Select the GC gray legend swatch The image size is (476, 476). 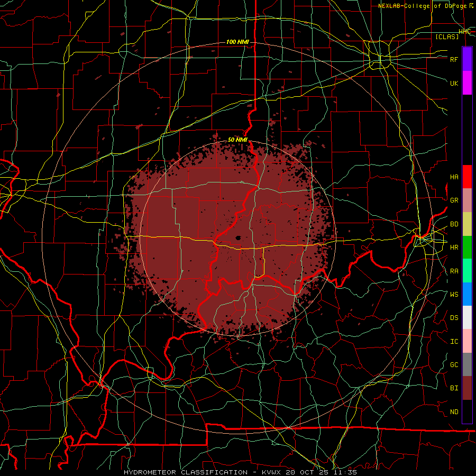(467, 364)
